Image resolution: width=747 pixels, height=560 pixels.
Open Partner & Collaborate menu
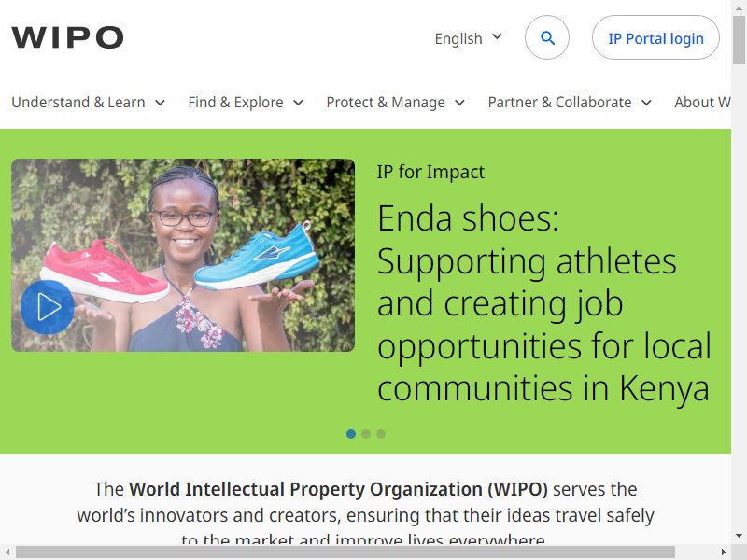570,103
